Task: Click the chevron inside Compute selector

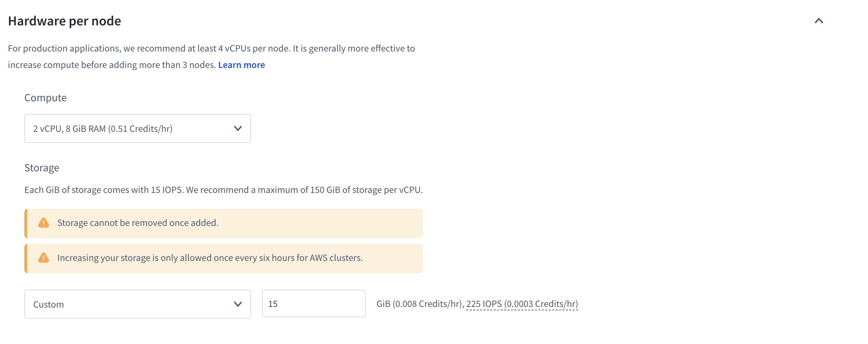Action: pos(238,128)
